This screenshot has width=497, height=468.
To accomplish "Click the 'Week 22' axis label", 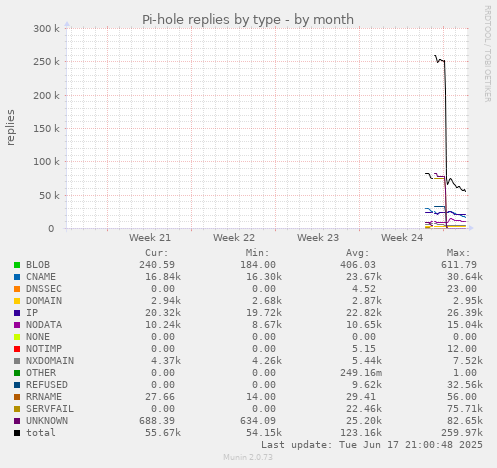I will tap(234, 238).
